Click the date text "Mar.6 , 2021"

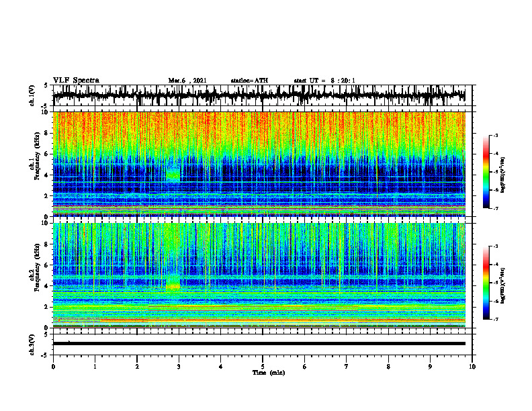[187, 81]
